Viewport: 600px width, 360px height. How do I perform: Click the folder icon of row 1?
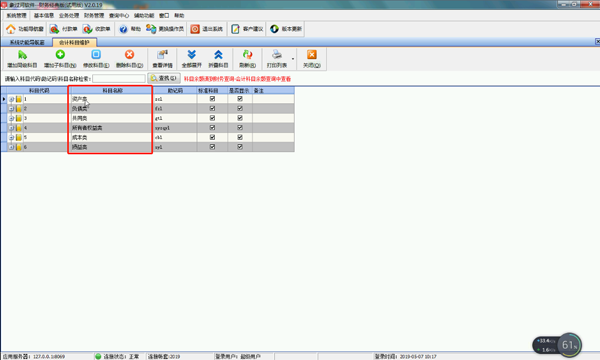pos(19,99)
